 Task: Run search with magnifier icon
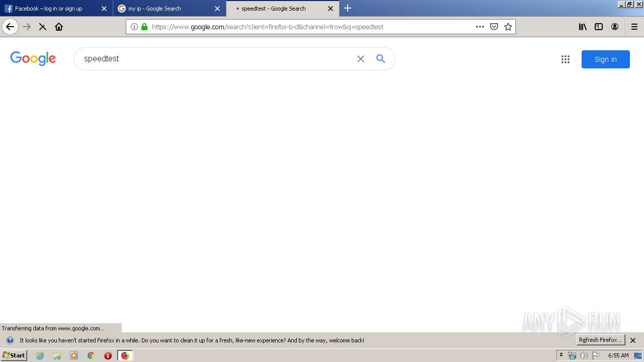pyautogui.click(x=381, y=59)
